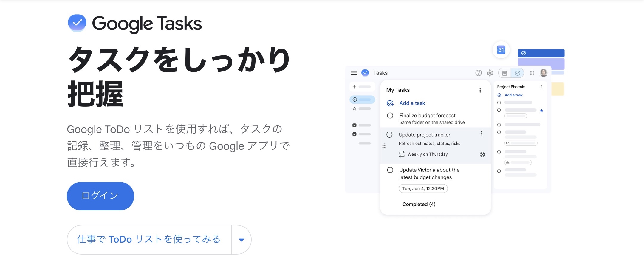Mark Update project tracker as complete
Screen dimensions: 644x276
(389, 135)
